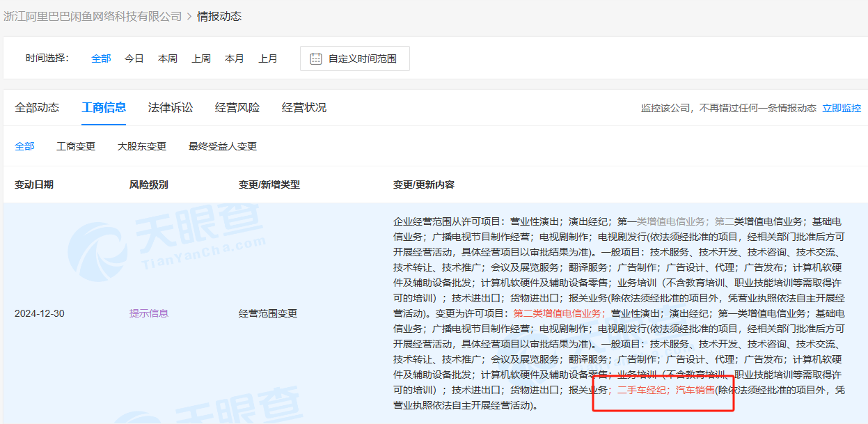Choose the 本月 time filter

click(235, 58)
